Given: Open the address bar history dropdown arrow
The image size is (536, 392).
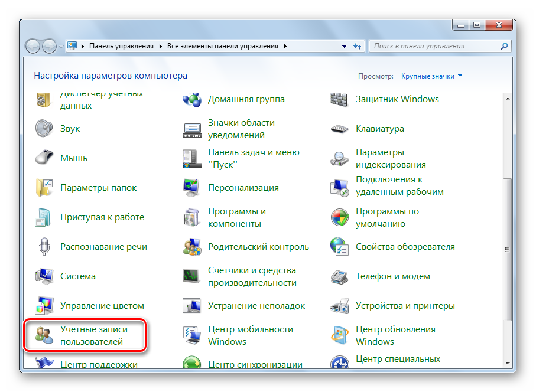Looking at the screenshot, I should click(x=345, y=46).
